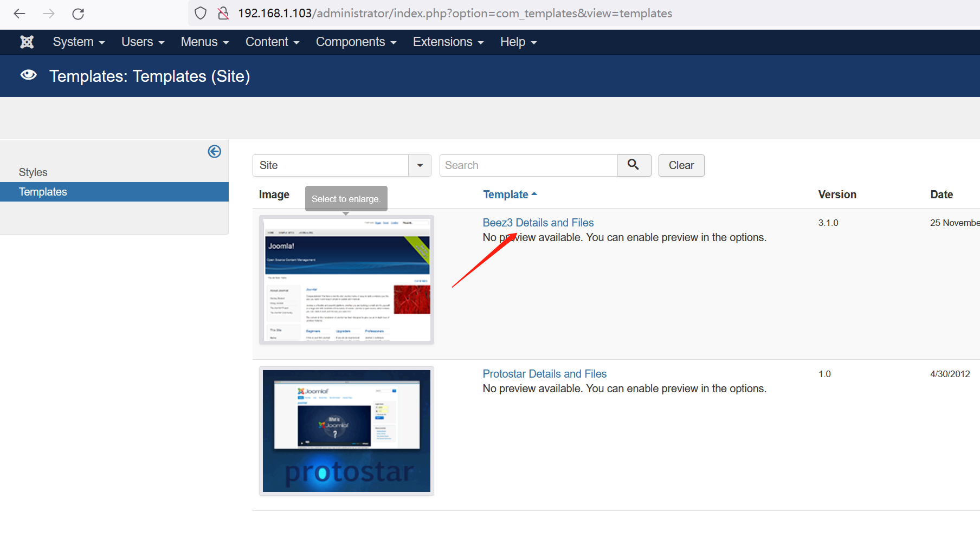Screen dimensions: 980x551
Task: Switch to Styles in the sidebar
Action: point(33,172)
